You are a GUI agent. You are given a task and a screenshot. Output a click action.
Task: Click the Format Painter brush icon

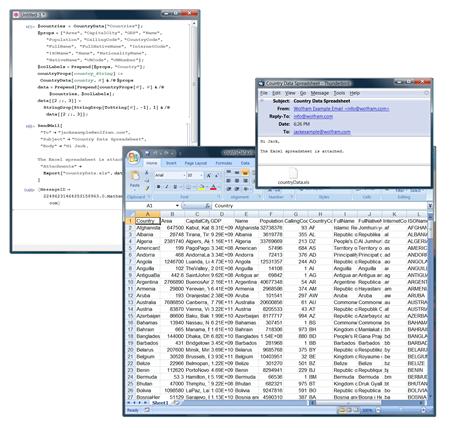click(146, 188)
